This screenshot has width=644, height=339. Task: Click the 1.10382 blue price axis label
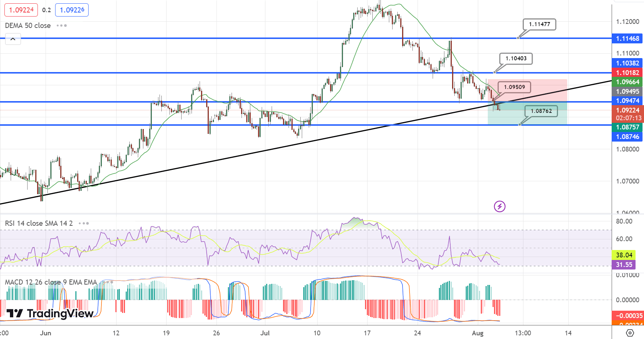coord(628,63)
